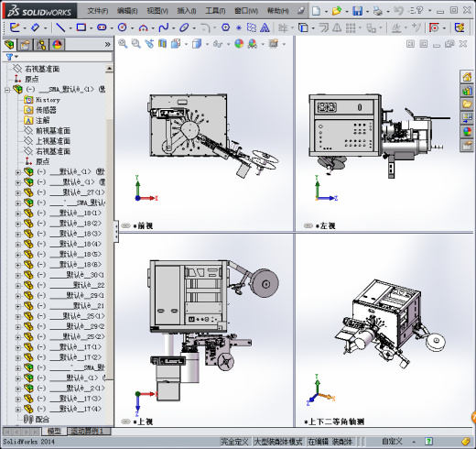The width and height of the screenshot is (476, 449).
Task: Open the File Explorer task pane folder icon
Action: coord(467,104)
